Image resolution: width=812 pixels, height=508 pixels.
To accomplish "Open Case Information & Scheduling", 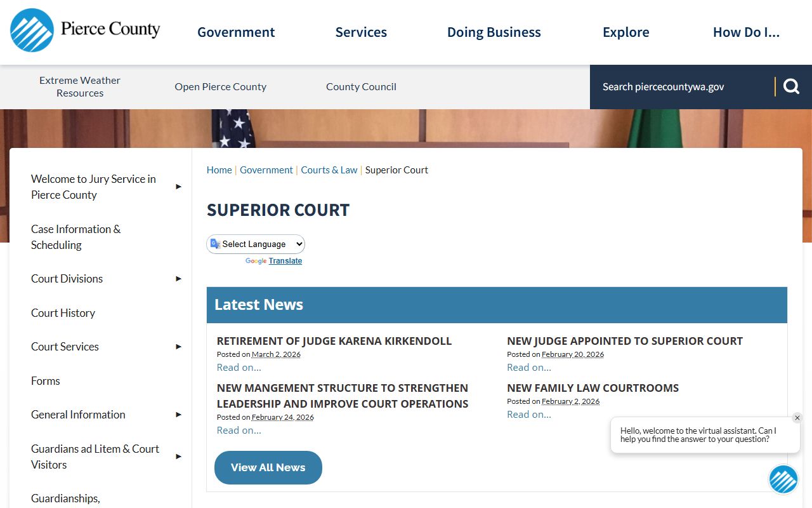I will coord(75,237).
